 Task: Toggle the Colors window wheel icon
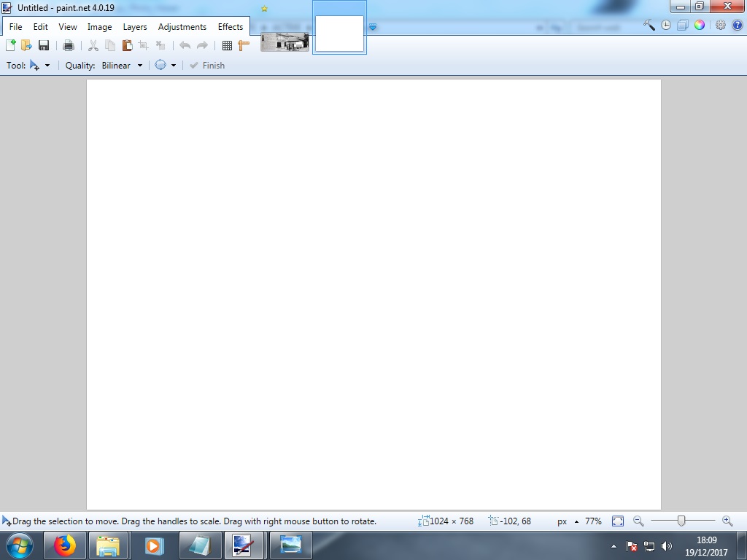pos(699,26)
